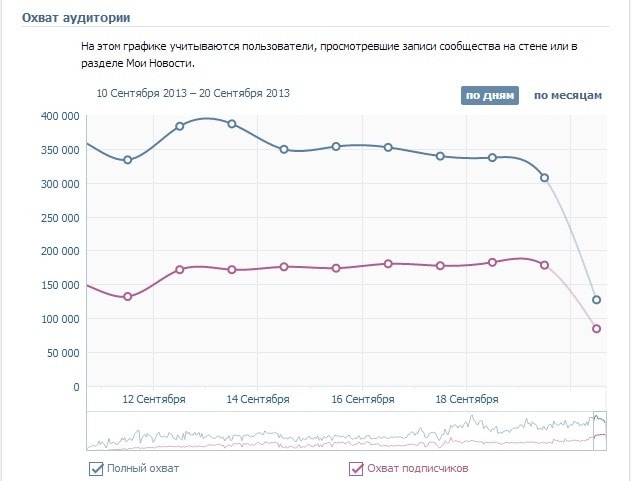Switch to the "по дням" view
Image resolution: width=633 pixels, height=481 pixels.
click(x=490, y=96)
